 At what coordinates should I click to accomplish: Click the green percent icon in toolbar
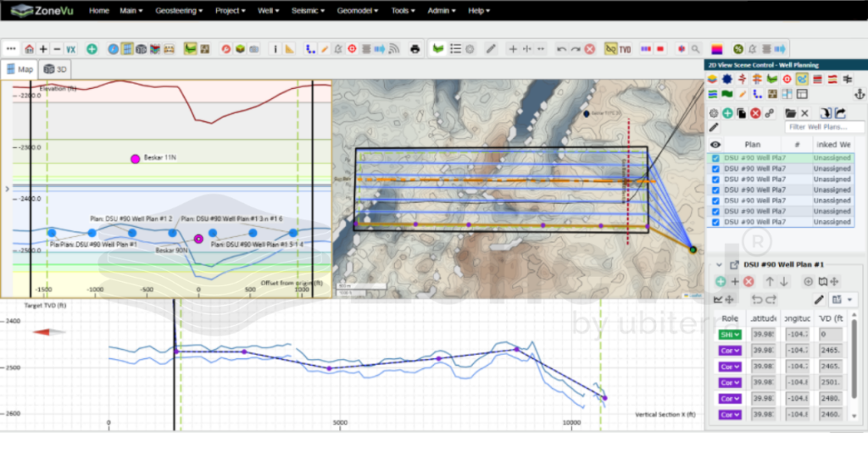click(738, 49)
